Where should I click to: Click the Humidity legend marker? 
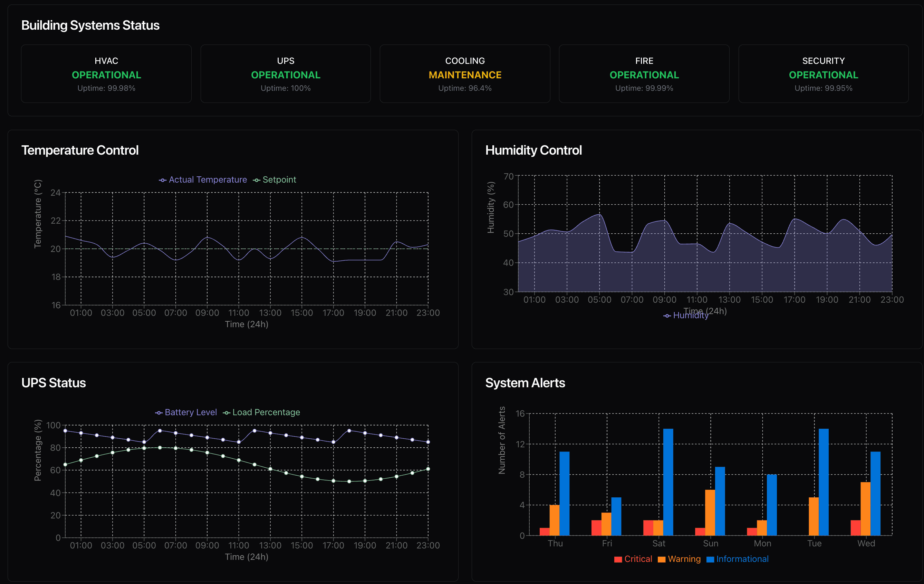667,315
